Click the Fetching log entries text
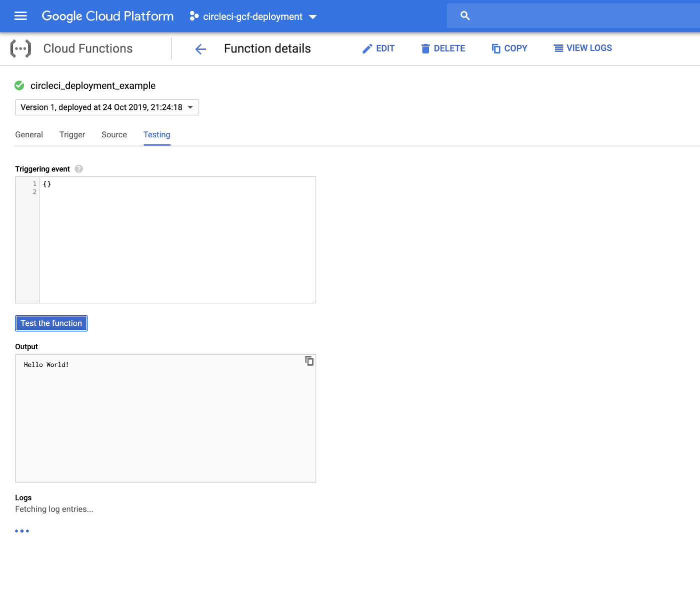Screen dimensions: 700x602 [x=54, y=509]
